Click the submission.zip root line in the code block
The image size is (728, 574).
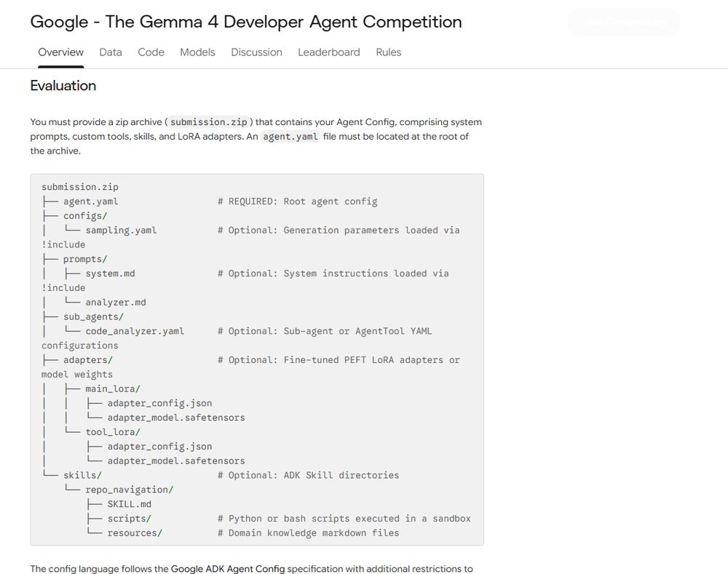80,187
